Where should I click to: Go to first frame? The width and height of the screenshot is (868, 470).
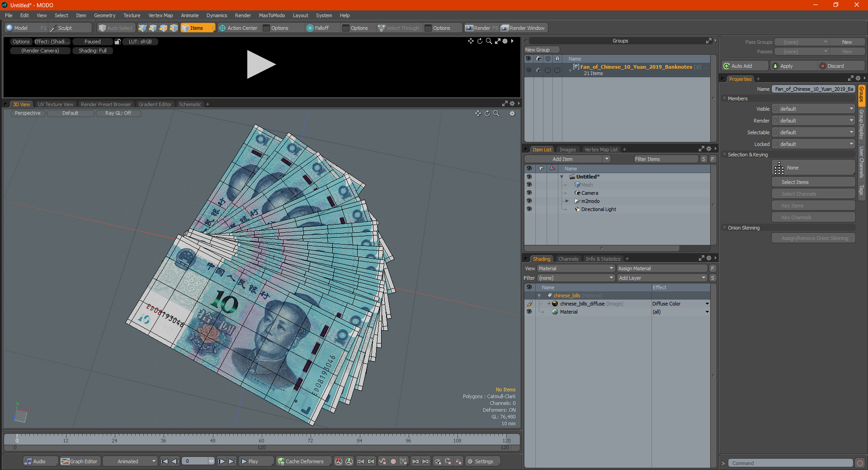coord(165,461)
